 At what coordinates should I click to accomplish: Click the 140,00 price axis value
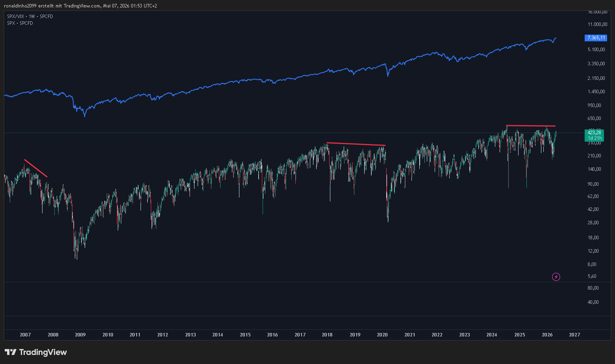click(x=595, y=169)
